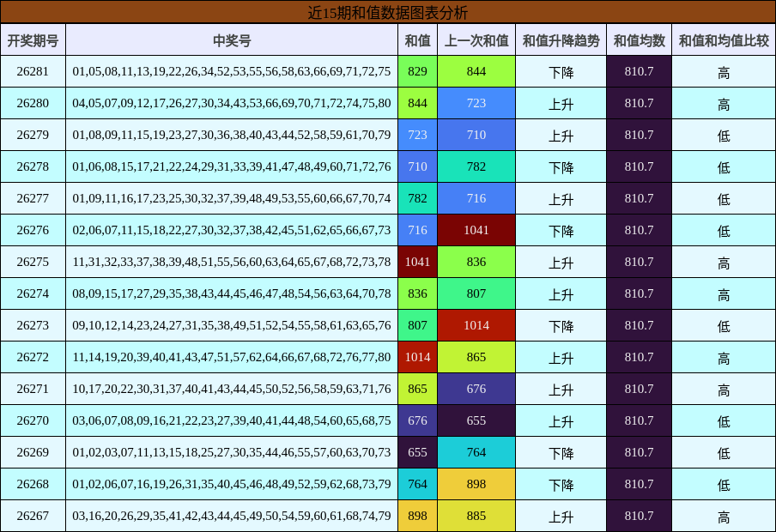Click draw number 26281
This screenshot has width=776, height=532.
tap(33, 71)
